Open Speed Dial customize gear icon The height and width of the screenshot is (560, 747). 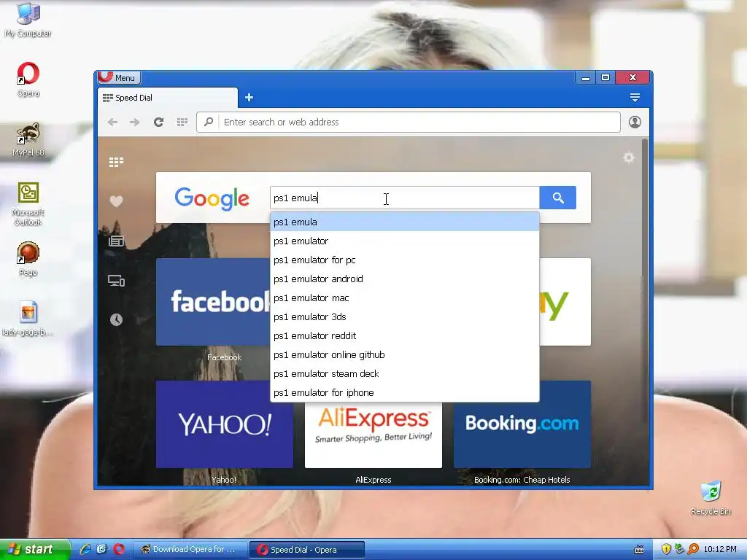click(x=629, y=157)
